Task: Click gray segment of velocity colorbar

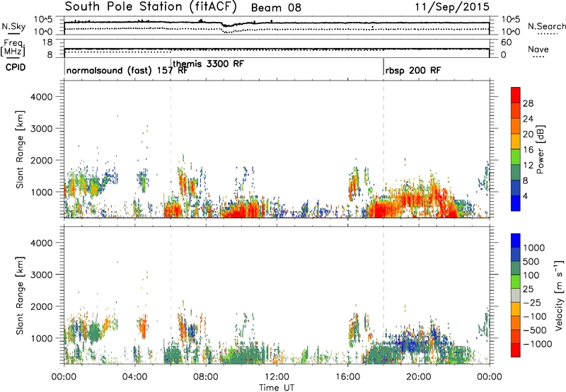Action: pos(516,296)
